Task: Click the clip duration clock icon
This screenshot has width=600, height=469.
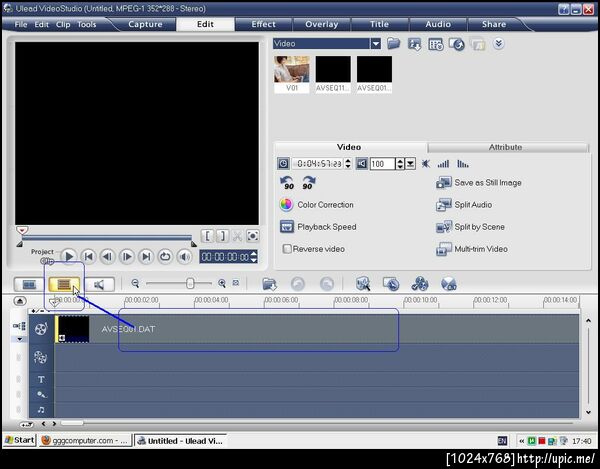Action: click(x=283, y=164)
